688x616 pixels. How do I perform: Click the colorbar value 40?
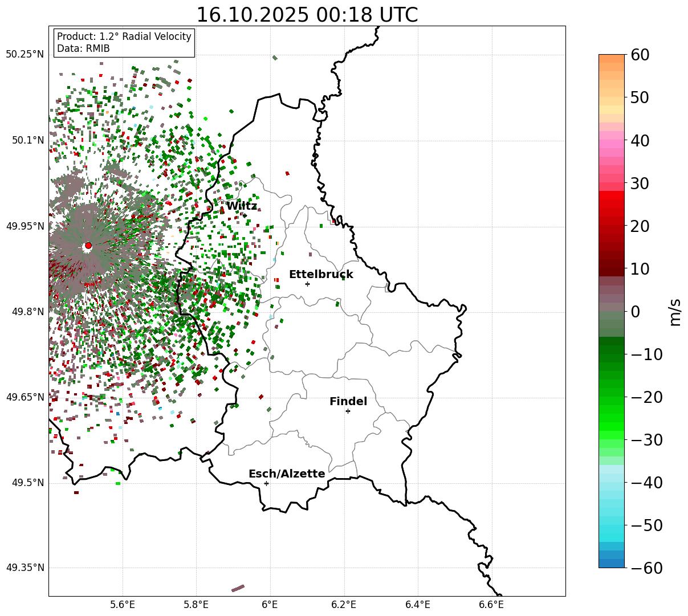pyautogui.click(x=640, y=140)
